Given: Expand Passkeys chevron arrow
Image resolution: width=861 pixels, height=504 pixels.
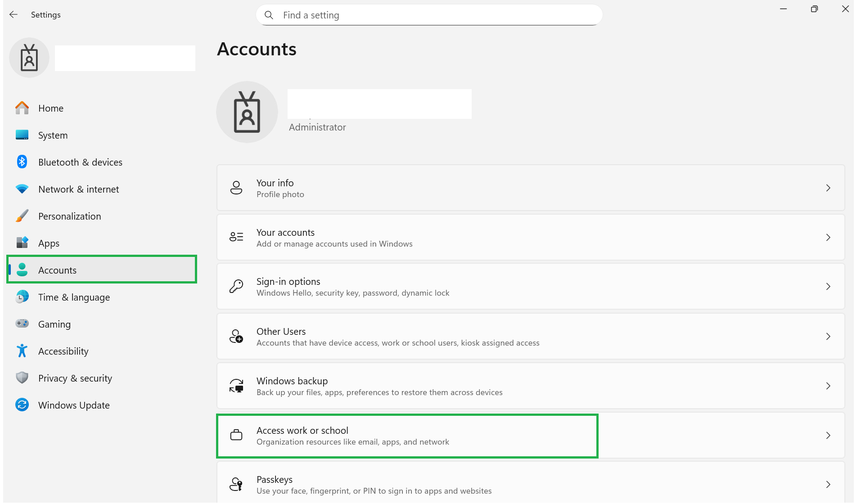Looking at the screenshot, I should tap(828, 485).
